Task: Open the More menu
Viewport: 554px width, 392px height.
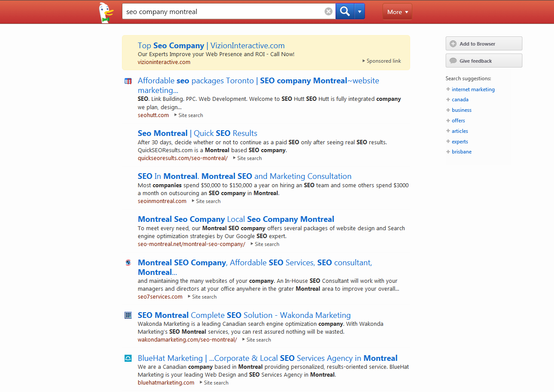Action: tap(397, 12)
